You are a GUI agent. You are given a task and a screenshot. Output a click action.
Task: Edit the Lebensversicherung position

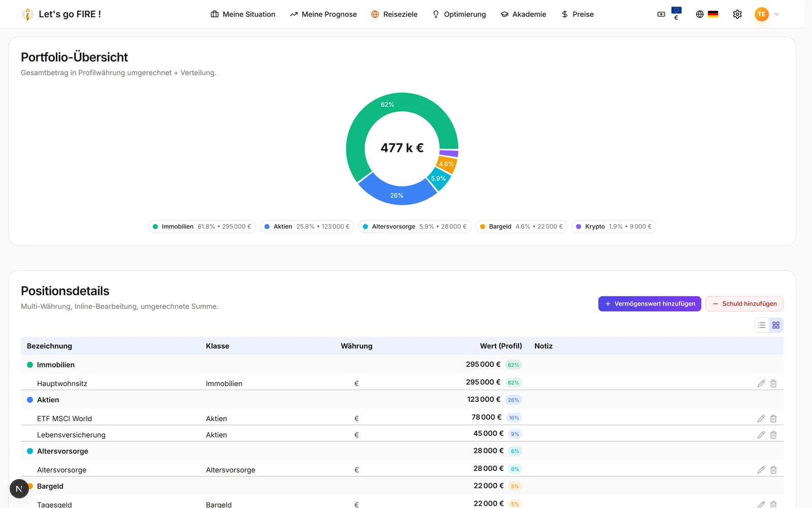(761, 435)
